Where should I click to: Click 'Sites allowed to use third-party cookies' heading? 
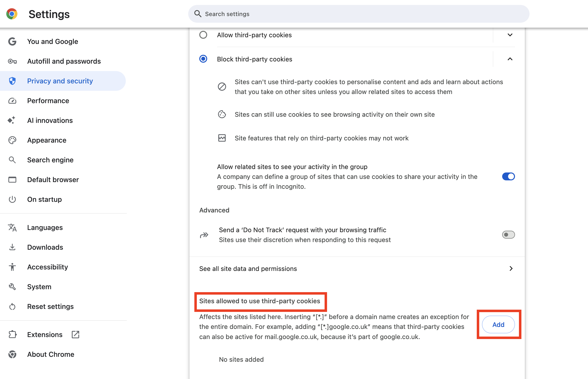(x=259, y=301)
